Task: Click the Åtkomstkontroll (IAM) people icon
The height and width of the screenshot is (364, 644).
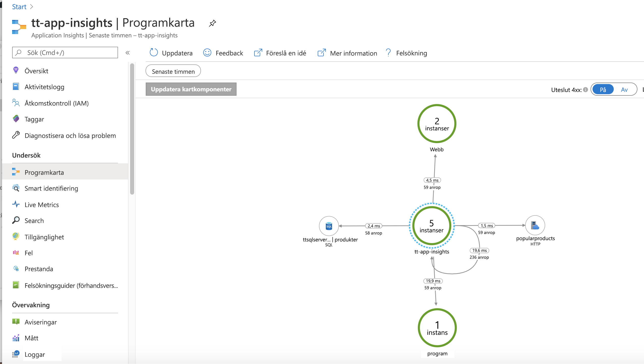Action: [16, 103]
